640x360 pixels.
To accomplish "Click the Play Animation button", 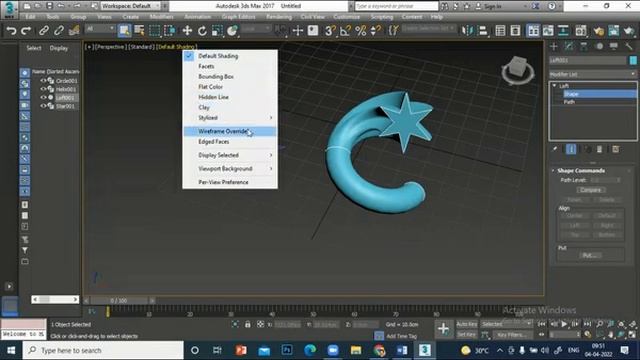I will (x=564, y=324).
